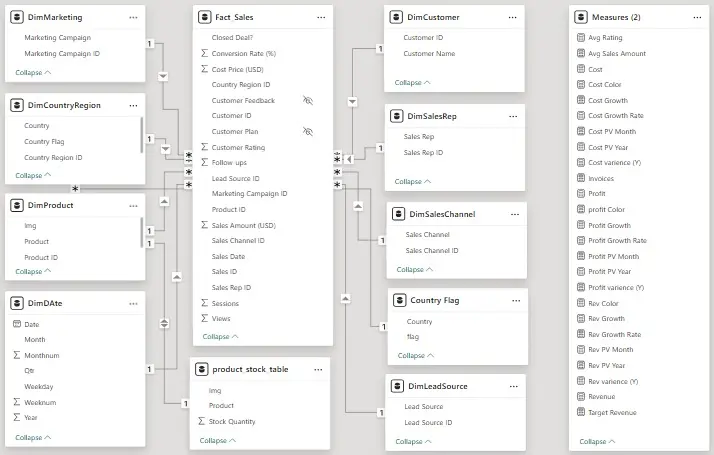Open Country Flag table more options ellipsis
The height and width of the screenshot is (455, 714).
pyautogui.click(x=516, y=300)
